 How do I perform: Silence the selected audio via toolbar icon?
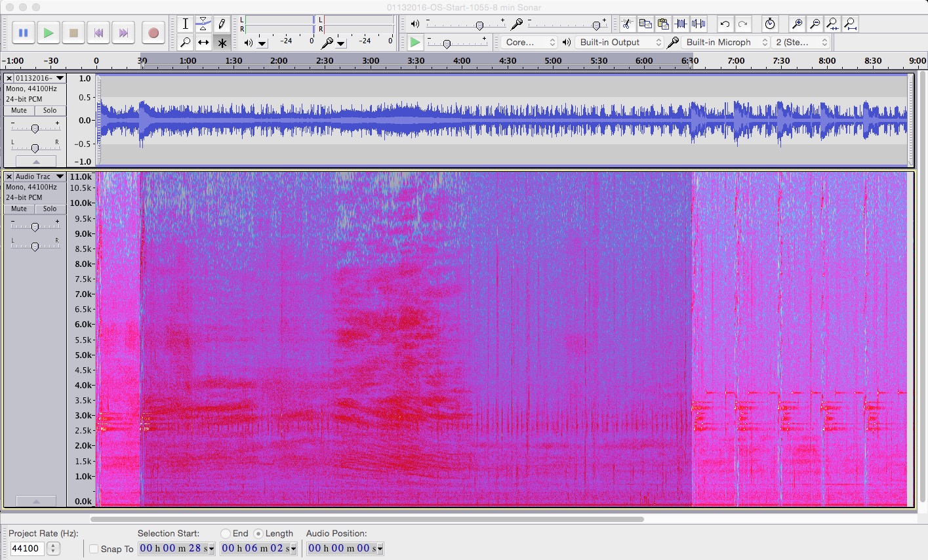point(698,24)
